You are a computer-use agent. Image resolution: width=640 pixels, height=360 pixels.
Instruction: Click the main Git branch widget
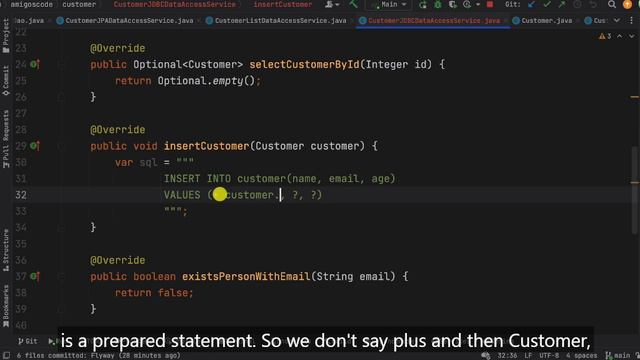point(619,356)
